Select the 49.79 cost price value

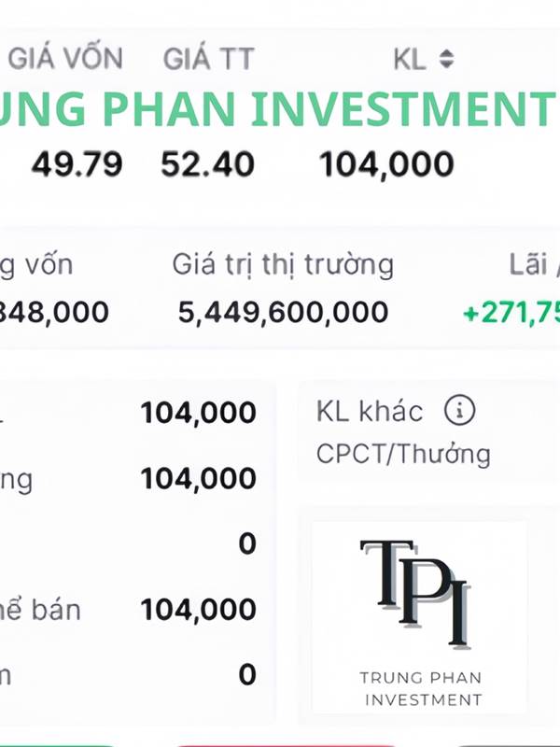pos(77,165)
